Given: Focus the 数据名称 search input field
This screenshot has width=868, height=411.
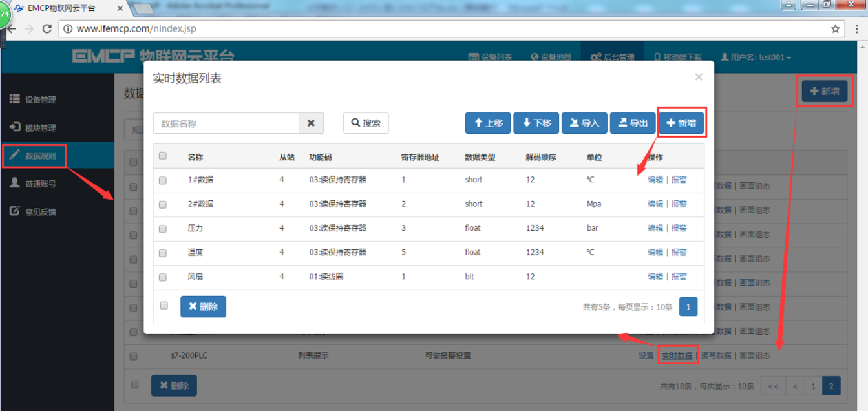Looking at the screenshot, I should [226, 123].
